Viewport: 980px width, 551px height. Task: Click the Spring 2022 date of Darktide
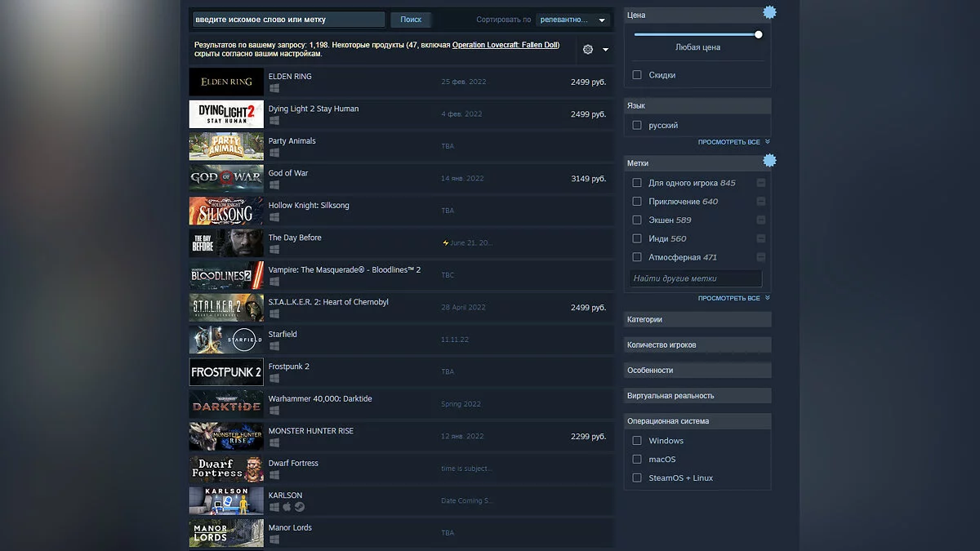tap(461, 404)
